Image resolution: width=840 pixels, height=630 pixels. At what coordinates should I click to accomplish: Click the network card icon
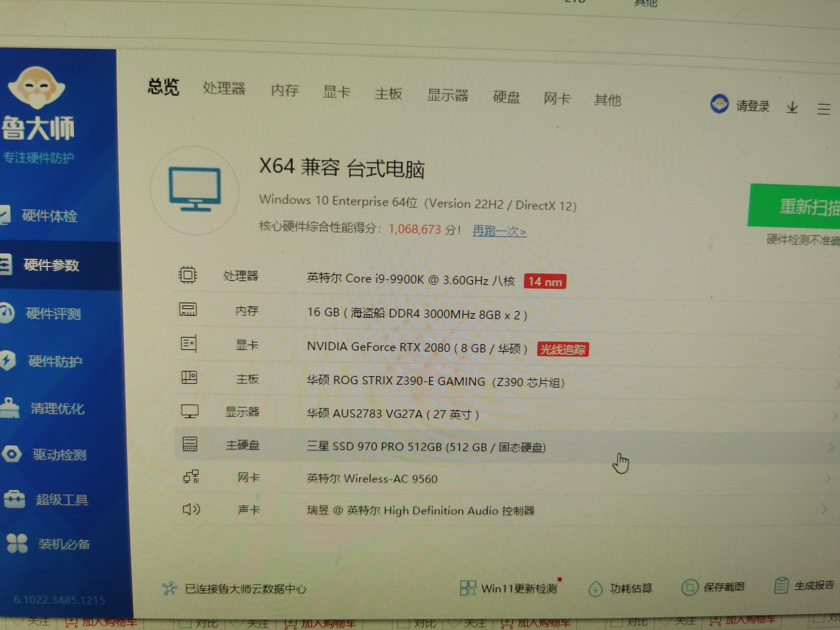click(x=191, y=476)
